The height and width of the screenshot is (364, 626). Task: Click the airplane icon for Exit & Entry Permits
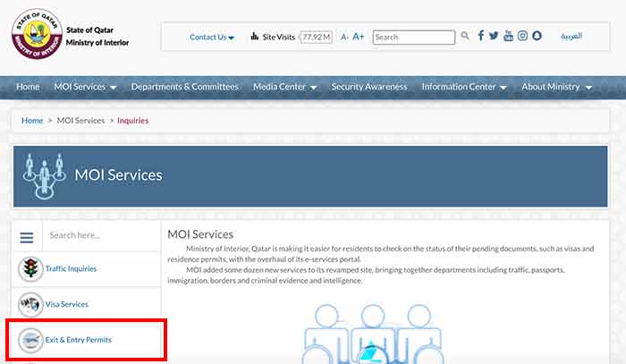(x=30, y=340)
